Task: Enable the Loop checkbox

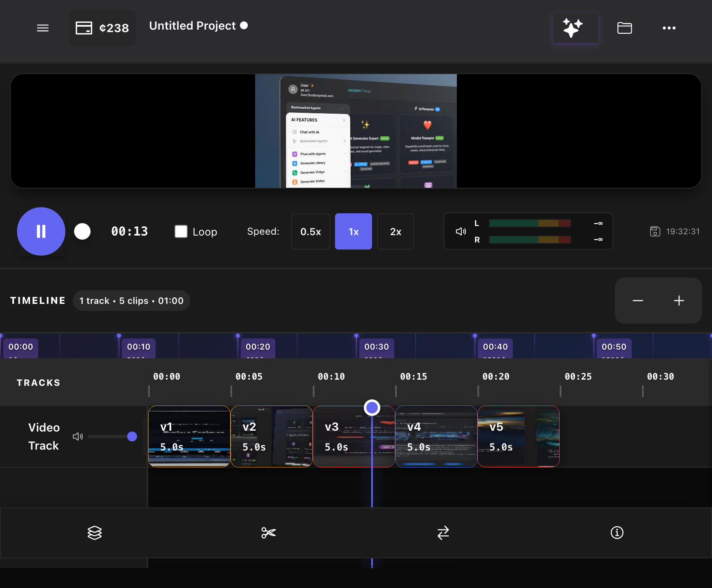Action: pyautogui.click(x=181, y=231)
